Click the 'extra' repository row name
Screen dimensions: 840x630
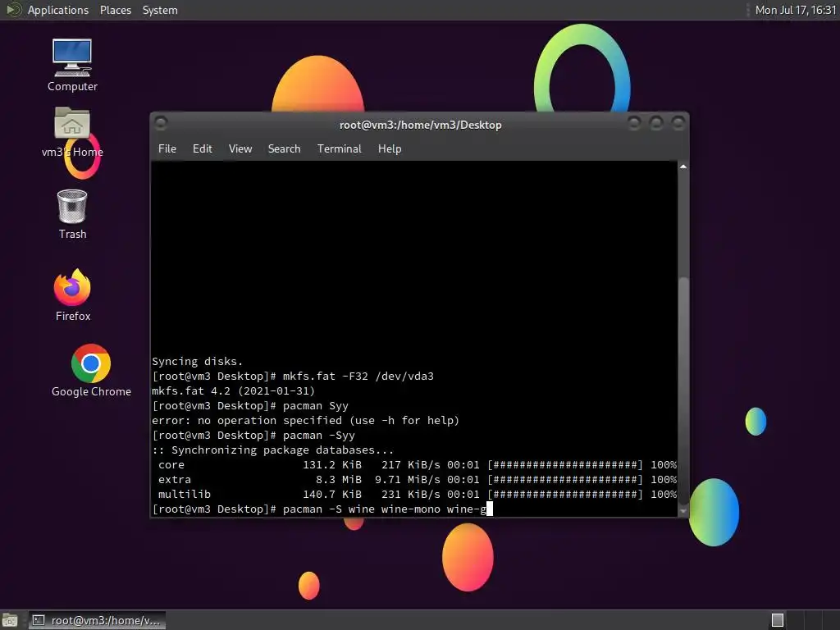point(175,479)
